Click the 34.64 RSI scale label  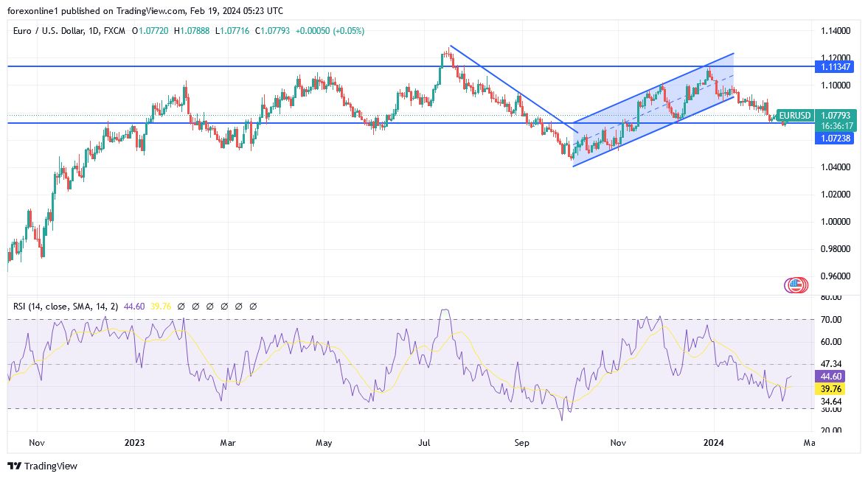(831, 402)
